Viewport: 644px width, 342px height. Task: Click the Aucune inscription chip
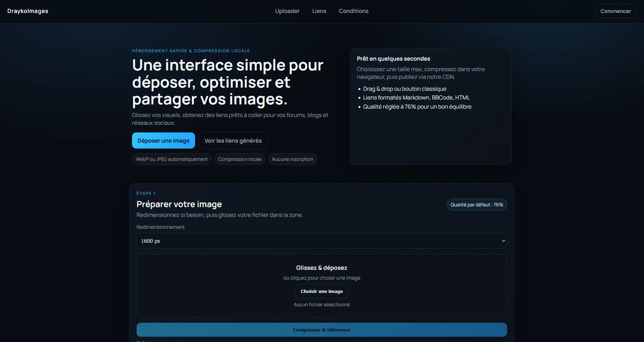(x=292, y=159)
